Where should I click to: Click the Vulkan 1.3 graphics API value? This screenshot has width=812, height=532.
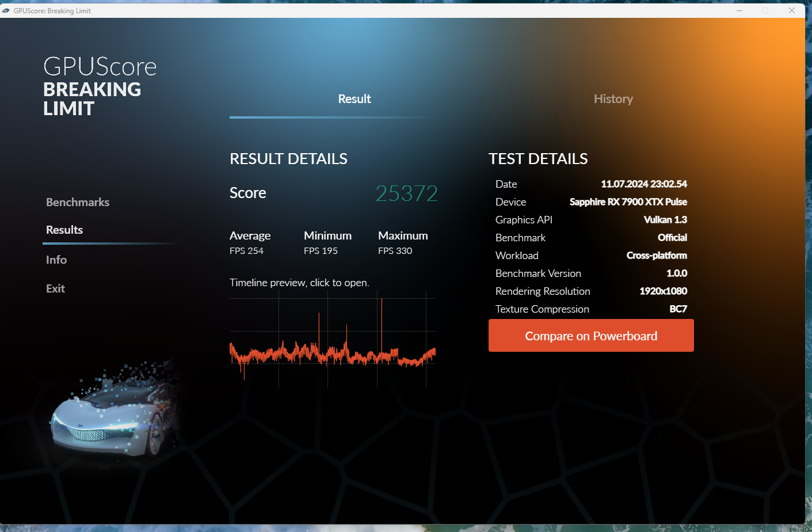coord(665,220)
